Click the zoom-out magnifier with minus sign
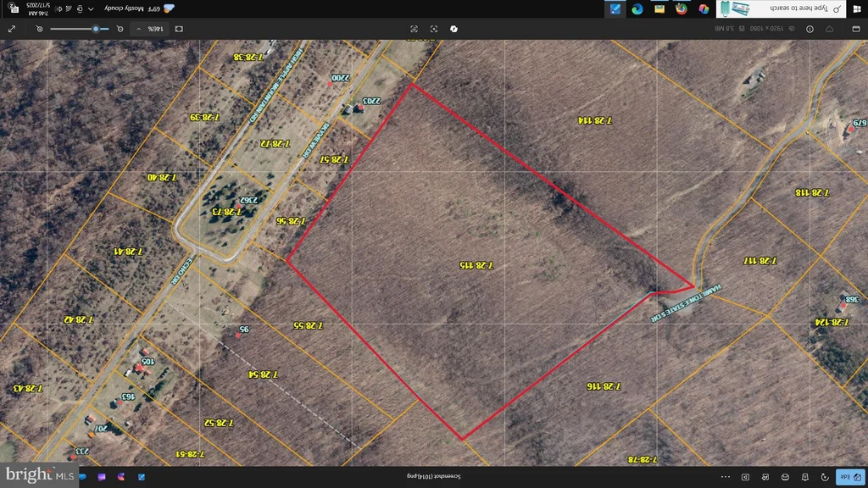This screenshot has height=488, width=868. click(x=120, y=29)
